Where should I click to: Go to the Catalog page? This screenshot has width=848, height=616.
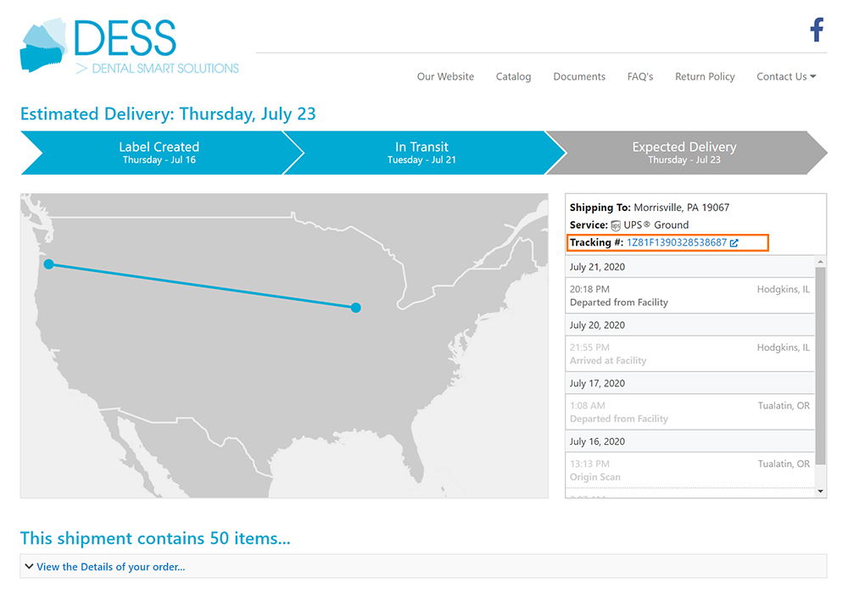[x=513, y=76]
